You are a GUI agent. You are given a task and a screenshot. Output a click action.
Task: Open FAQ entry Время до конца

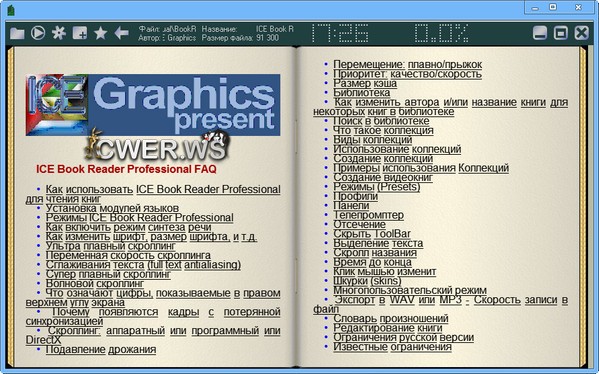pos(372,262)
